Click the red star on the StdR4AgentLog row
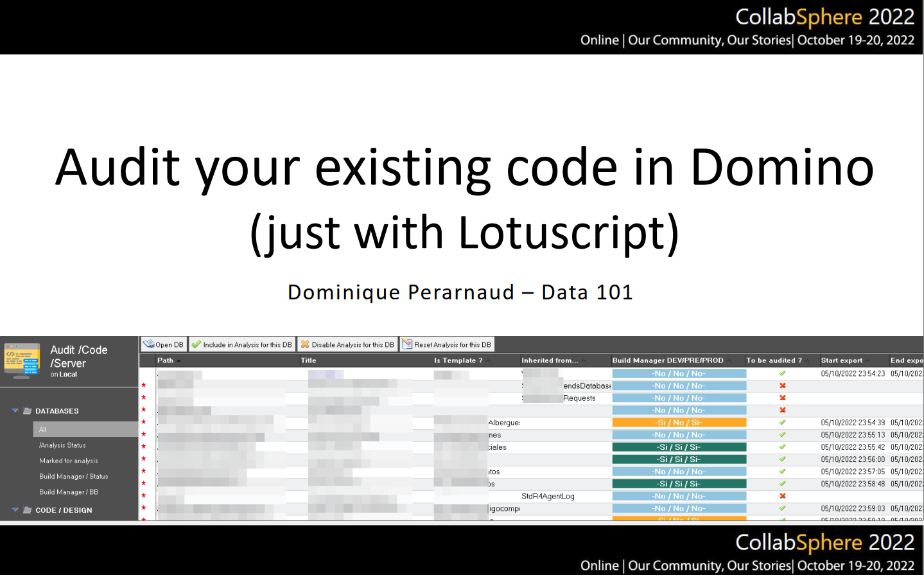Image resolution: width=924 pixels, height=575 pixels. [x=144, y=496]
